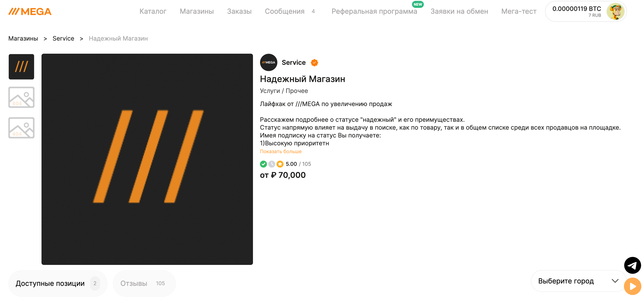Open the 'Выберите город' city dropdown

tap(578, 281)
